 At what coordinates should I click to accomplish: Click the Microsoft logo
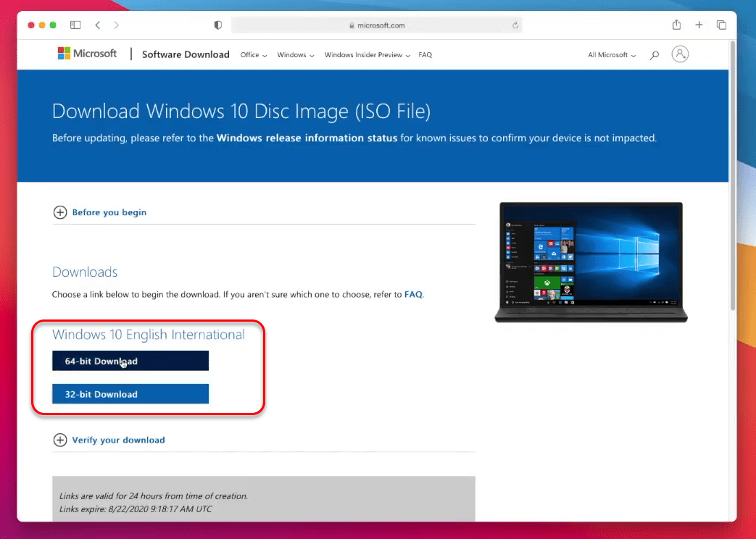tap(87, 54)
